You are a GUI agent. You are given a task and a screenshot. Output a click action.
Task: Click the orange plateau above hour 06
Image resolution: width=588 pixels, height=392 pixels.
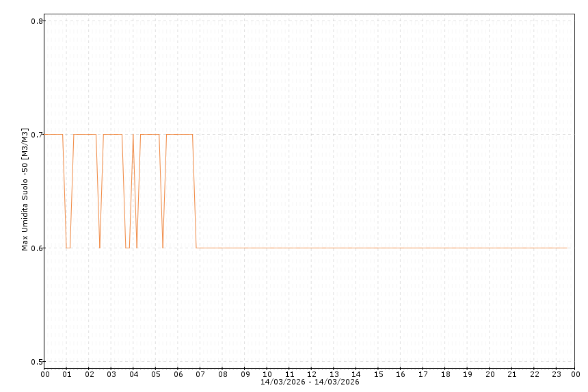click(x=178, y=134)
